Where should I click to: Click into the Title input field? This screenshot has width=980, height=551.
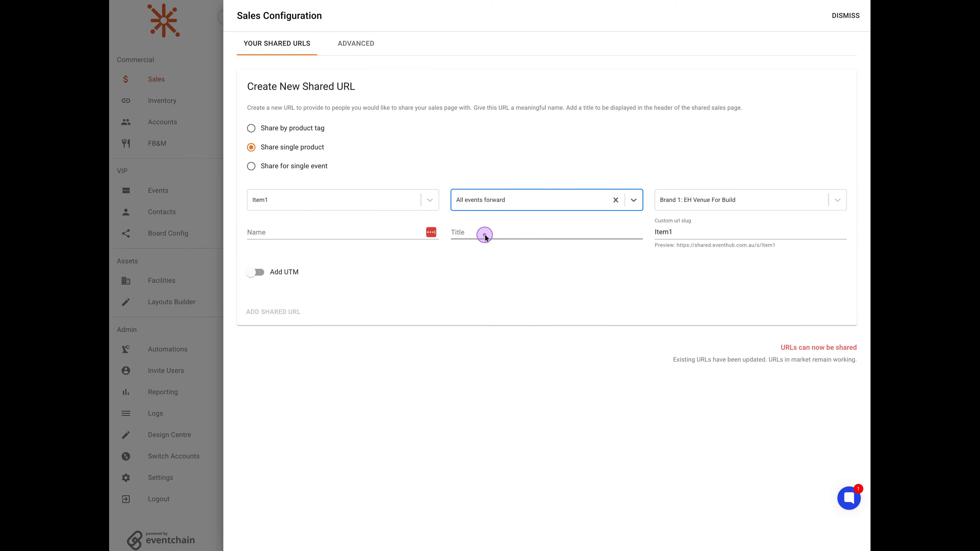point(547,232)
